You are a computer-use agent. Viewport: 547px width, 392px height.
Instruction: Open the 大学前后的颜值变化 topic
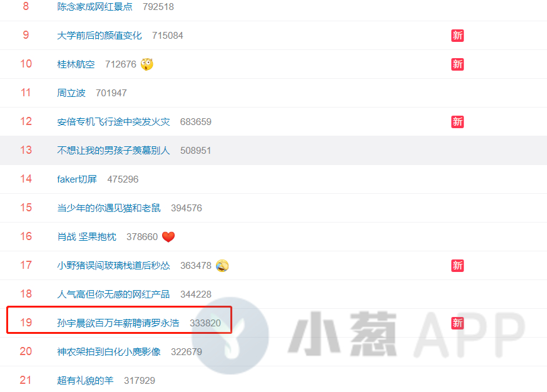tap(100, 36)
